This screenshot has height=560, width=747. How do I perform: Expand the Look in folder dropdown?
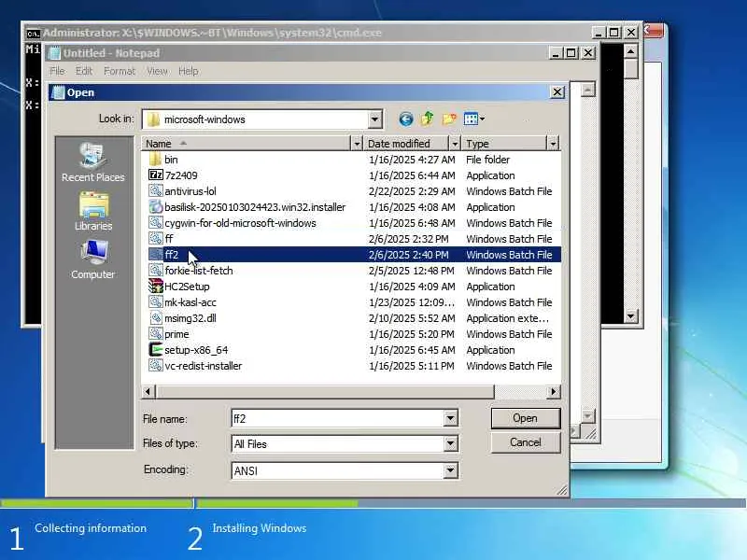pyautogui.click(x=375, y=119)
